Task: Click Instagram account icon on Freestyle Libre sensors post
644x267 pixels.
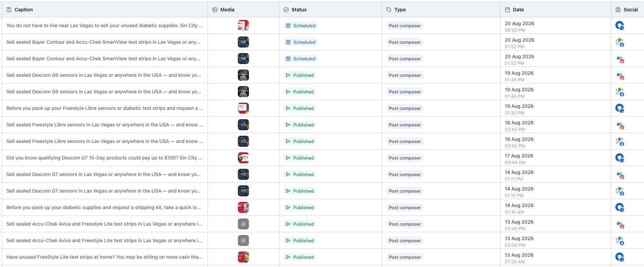Action: click(x=620, y=125)
